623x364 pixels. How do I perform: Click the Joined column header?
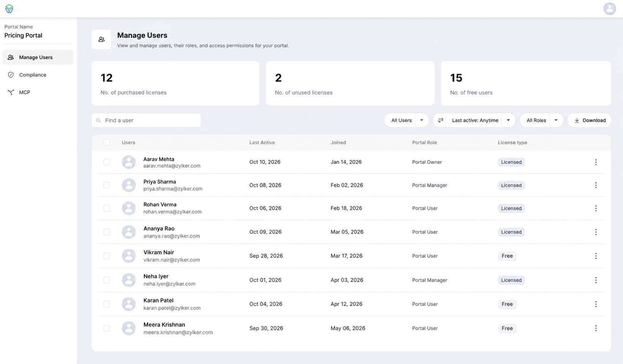[x=338, y=143]
